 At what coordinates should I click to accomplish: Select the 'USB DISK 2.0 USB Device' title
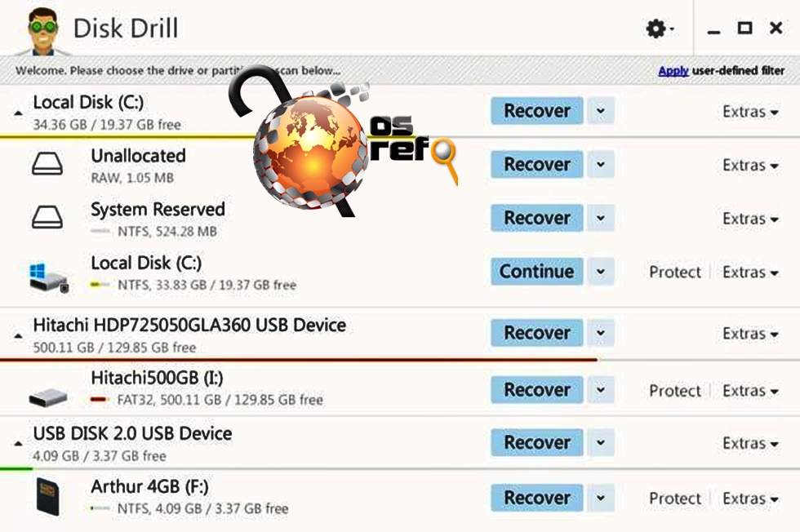[132, 433]
